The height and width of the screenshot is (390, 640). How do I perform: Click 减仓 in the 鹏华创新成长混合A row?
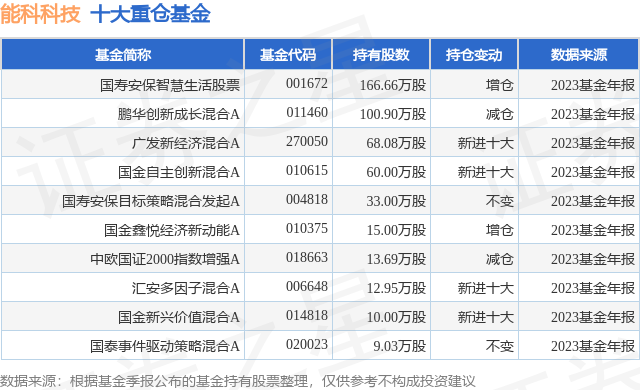coord(500,114)
